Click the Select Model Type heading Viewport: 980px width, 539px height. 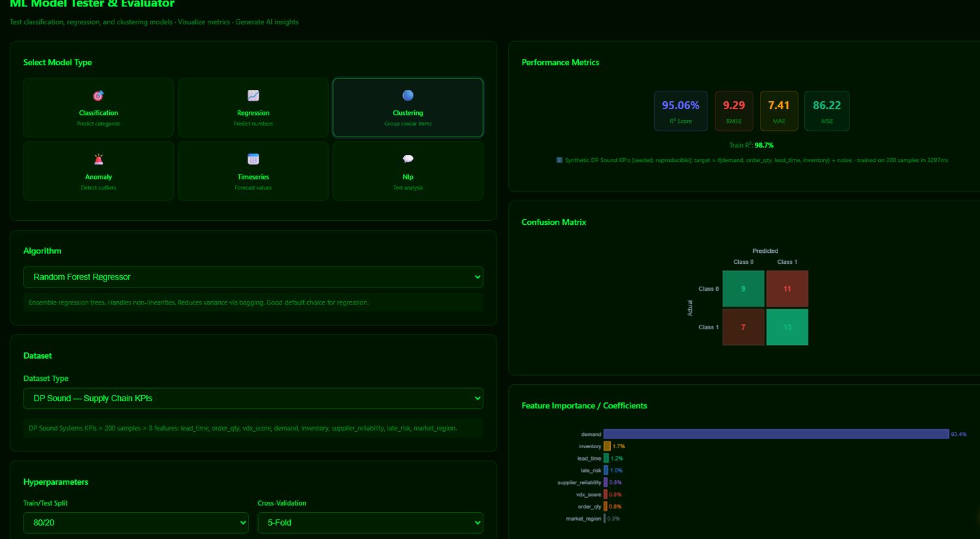(x=57, y=63)
